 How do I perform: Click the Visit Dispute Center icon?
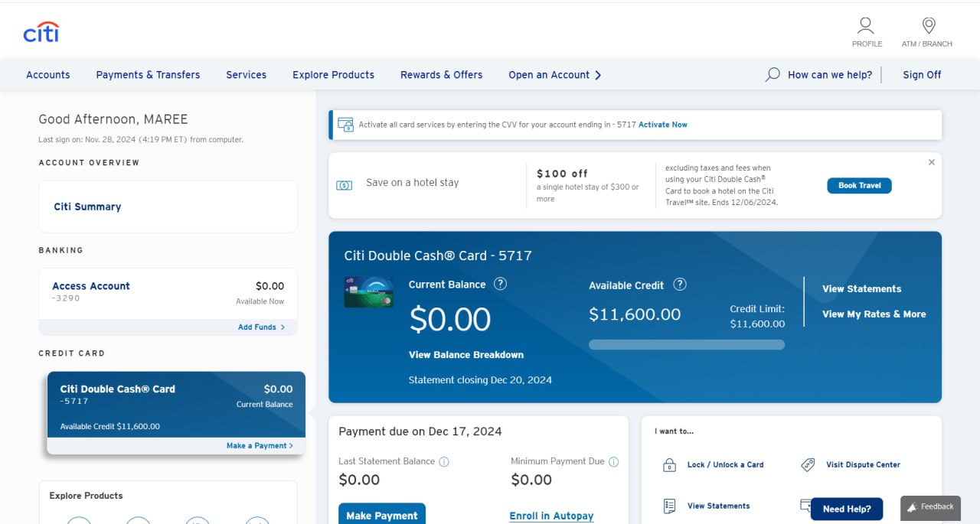coord(808,464)
